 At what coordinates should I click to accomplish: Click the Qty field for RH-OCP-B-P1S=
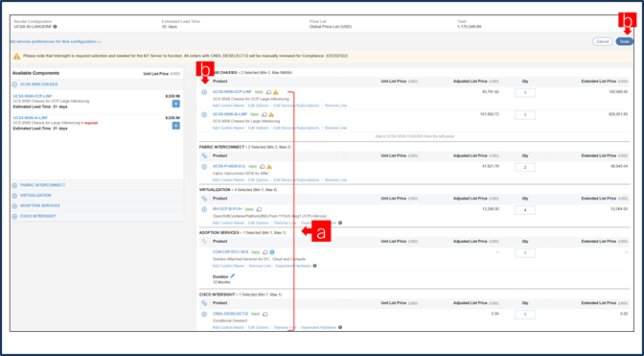[525, 210]
